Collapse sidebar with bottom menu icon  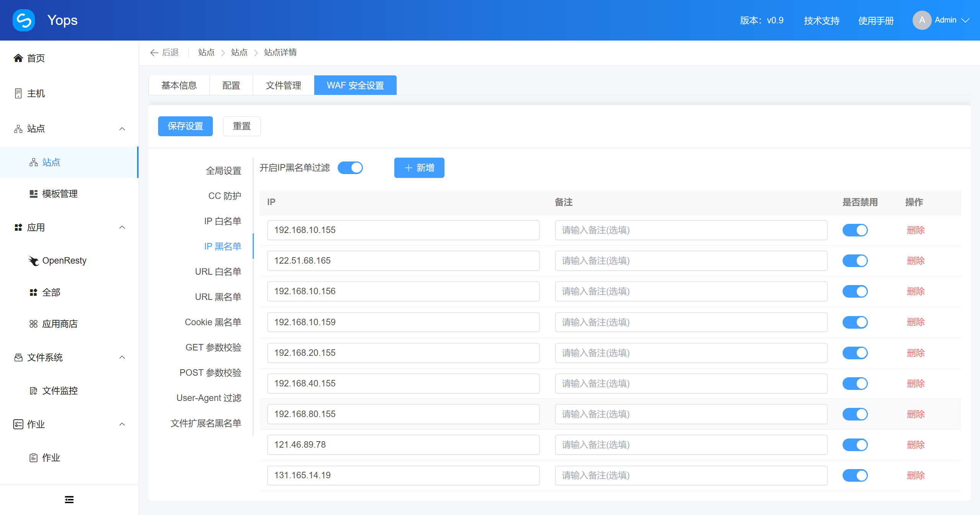click(x=69, y=499)
